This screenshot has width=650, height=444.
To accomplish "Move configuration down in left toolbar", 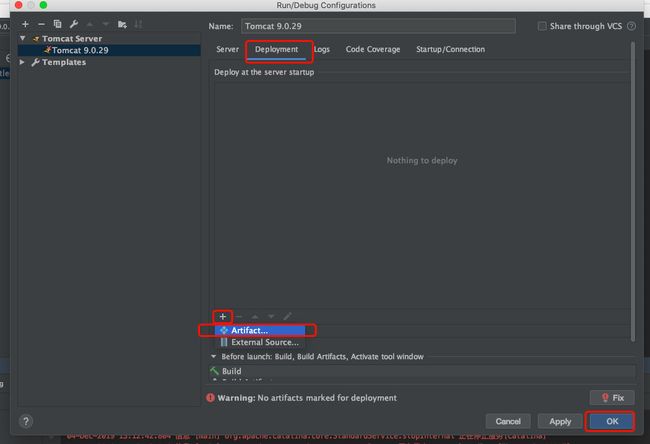I will [106, 24].
